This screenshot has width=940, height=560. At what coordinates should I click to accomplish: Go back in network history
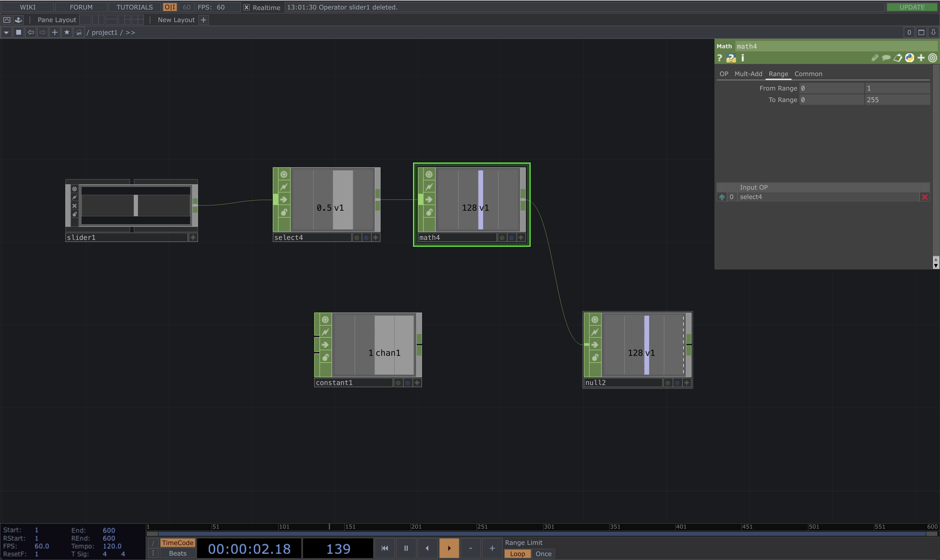coord(31,33)
